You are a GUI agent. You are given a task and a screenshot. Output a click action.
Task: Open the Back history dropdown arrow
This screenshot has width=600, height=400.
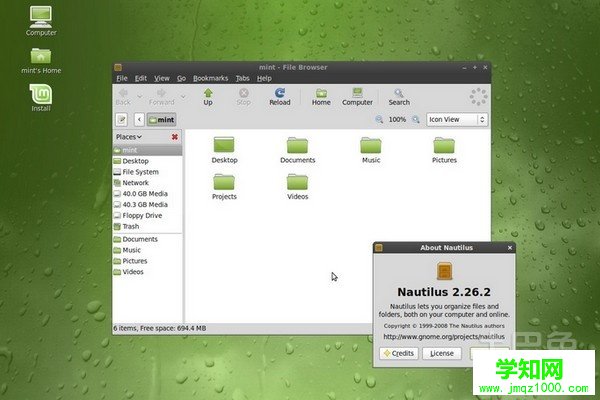coord(140,96)
